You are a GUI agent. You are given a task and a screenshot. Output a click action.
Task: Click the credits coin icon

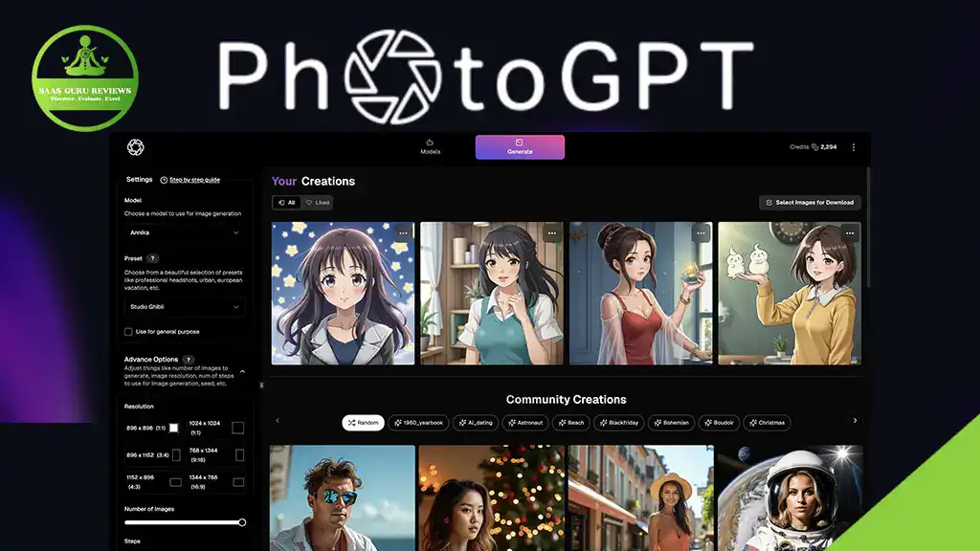tap(814, 146)
